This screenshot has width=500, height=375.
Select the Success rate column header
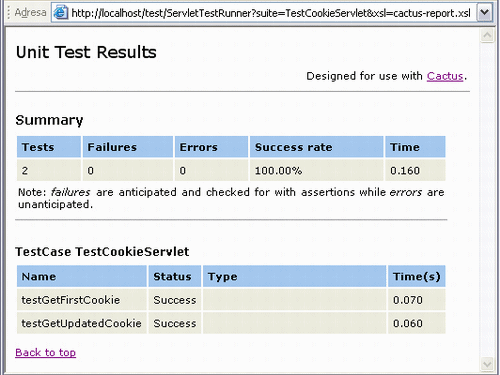point(317,147)
